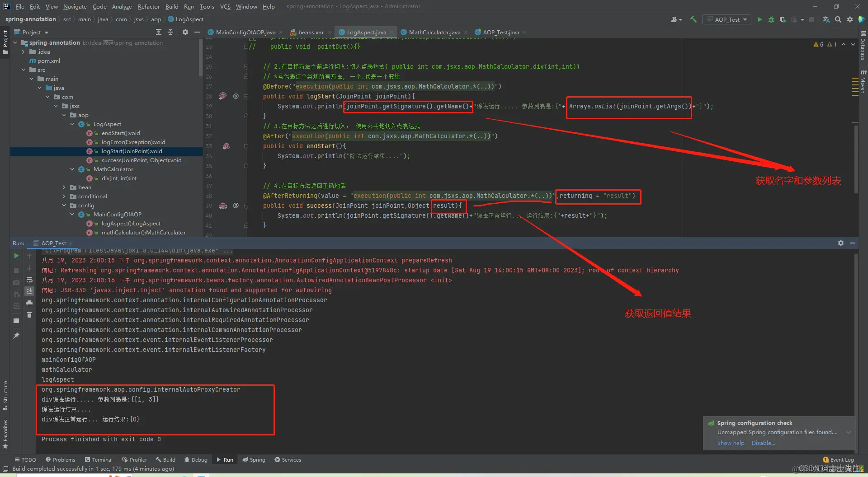Screen dimensions: 868x477
Task: Open the user account dropdown in toolbar
Action: (x=676, y=19)
